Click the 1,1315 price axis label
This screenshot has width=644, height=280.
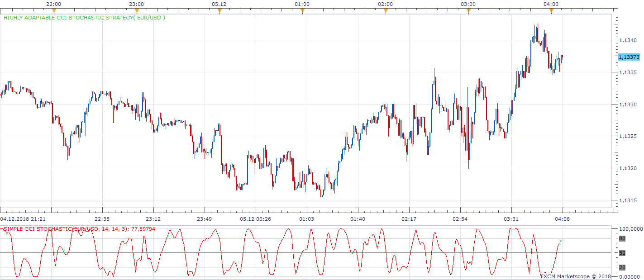coord(628,200)
